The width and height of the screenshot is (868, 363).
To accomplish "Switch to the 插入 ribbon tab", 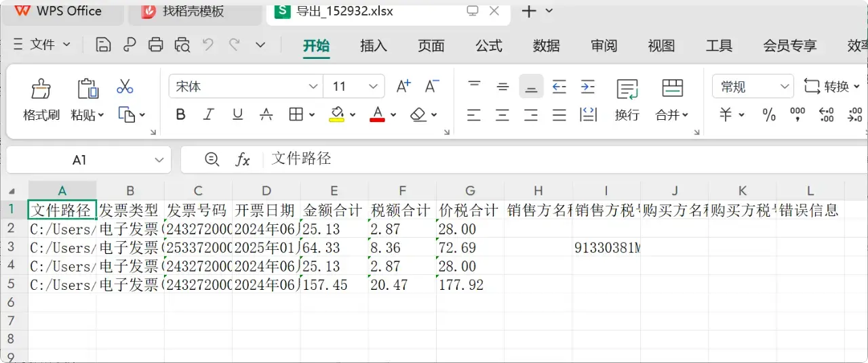I will [373, 45].
